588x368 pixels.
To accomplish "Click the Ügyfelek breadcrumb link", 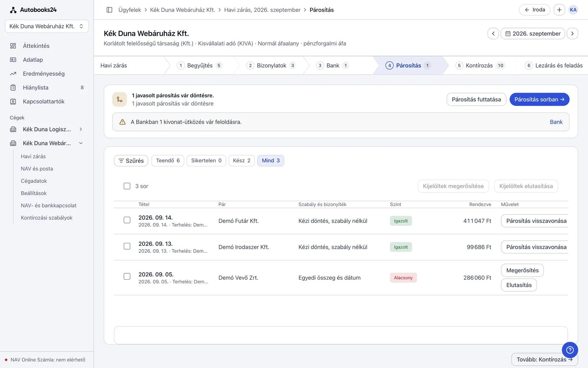I will tap(130, 10).
